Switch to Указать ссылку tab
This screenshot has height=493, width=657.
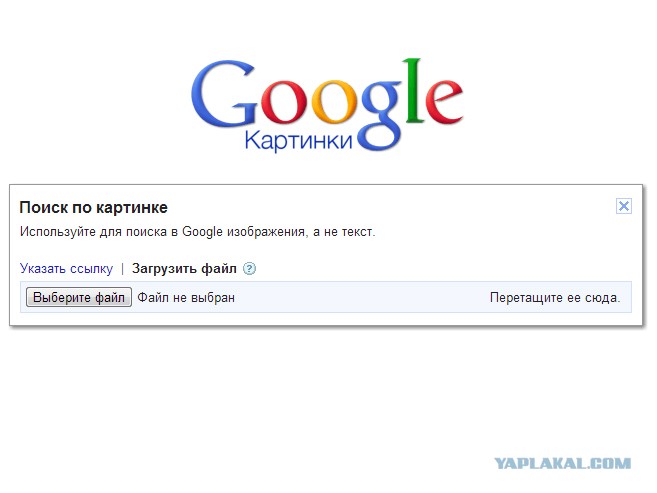click(66, 268)
